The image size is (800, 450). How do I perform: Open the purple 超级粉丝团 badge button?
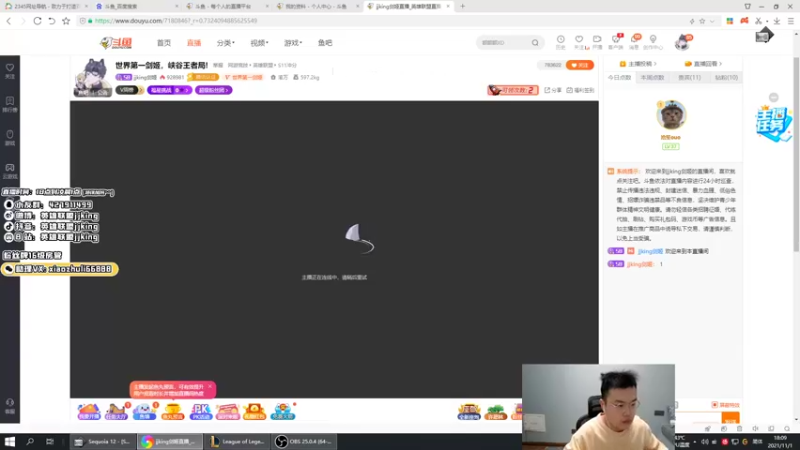pos(213,90)
